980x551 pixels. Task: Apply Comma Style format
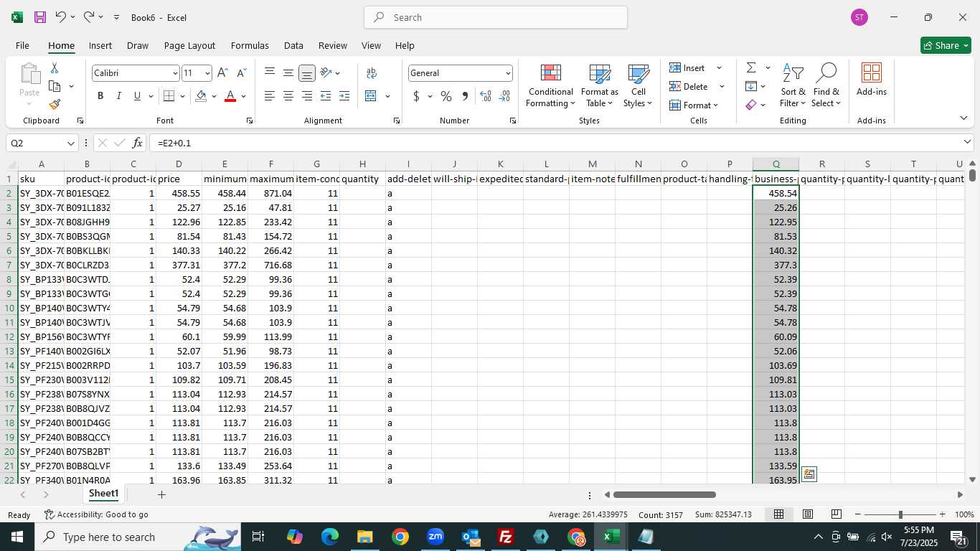coord(465,96)
